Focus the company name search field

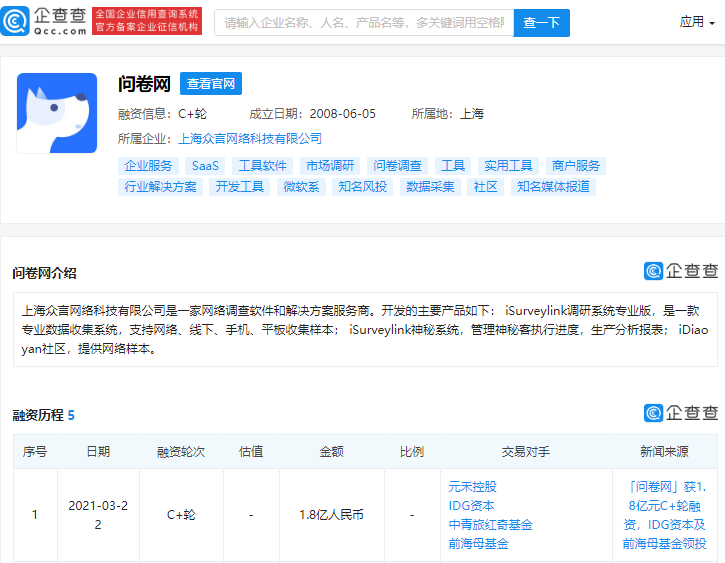click(x=364, y=23)
